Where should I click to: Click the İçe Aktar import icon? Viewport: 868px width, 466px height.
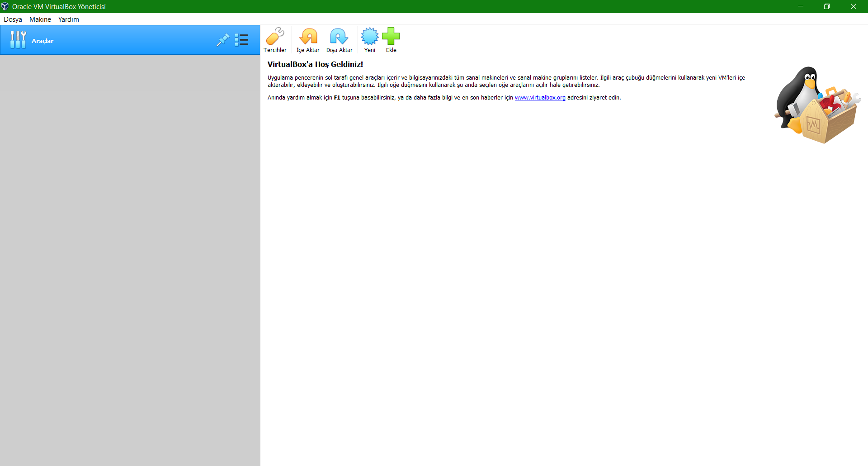[308, 37]
